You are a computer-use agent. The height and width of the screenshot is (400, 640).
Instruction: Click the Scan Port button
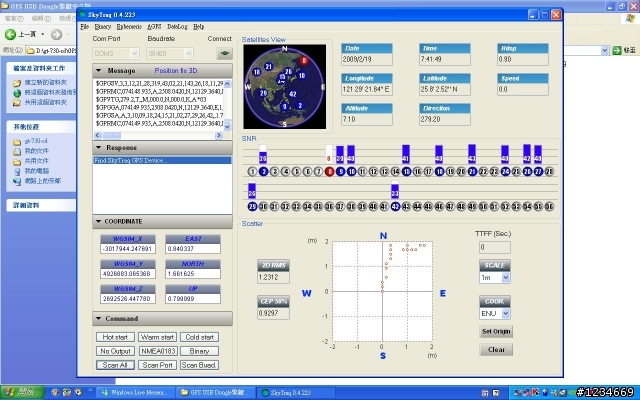click(x=157, y=365)
